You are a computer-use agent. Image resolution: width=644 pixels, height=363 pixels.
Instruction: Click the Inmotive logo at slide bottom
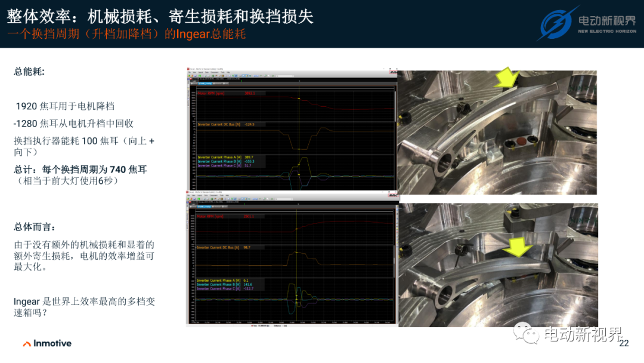[47, 343]
